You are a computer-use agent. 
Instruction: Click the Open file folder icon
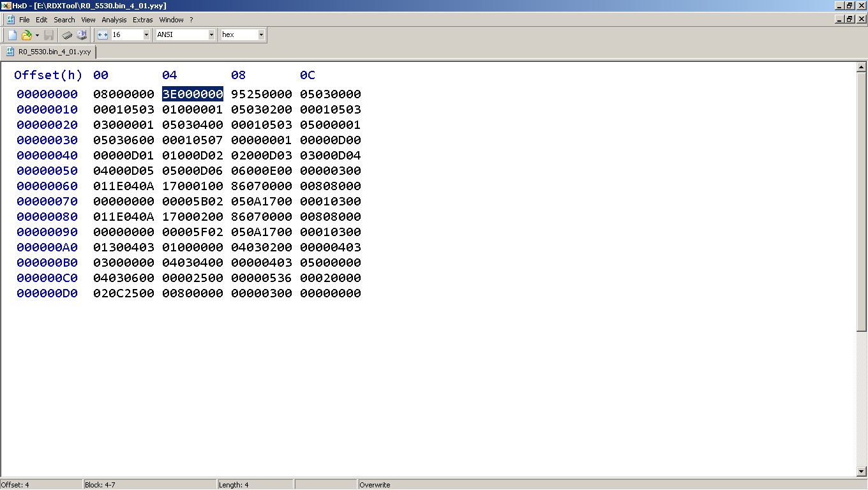(x=26, y=35)
